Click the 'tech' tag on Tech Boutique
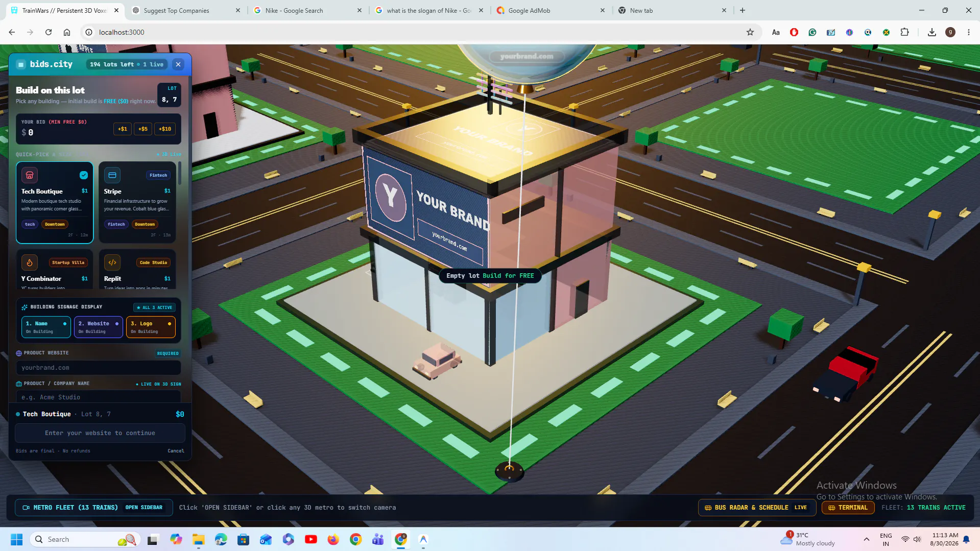The width and height of the screenshot is (980, 551). 30,224
